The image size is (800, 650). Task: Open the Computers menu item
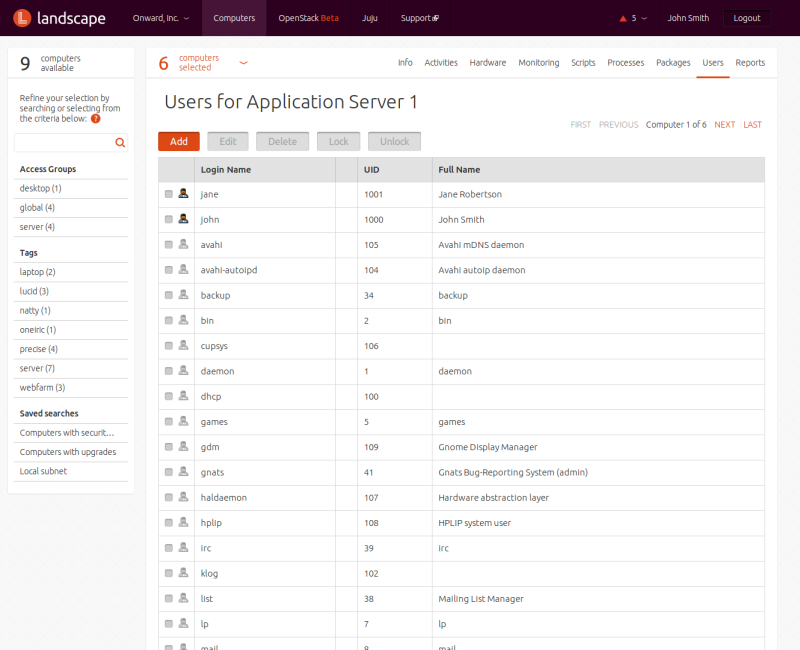tap(234, 18)
